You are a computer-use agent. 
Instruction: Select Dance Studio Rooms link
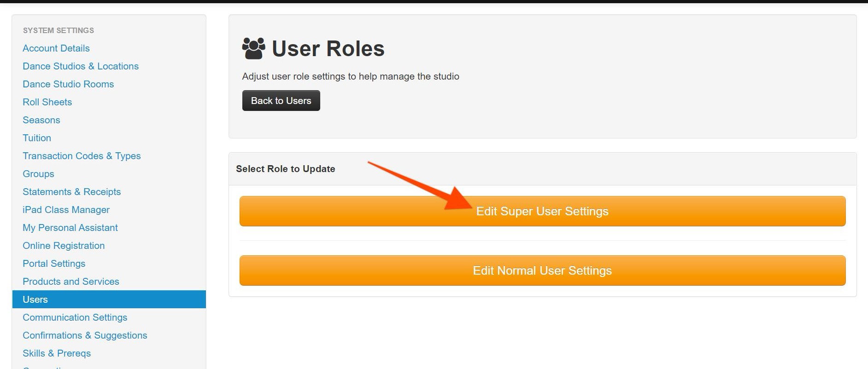pos(68,84)
